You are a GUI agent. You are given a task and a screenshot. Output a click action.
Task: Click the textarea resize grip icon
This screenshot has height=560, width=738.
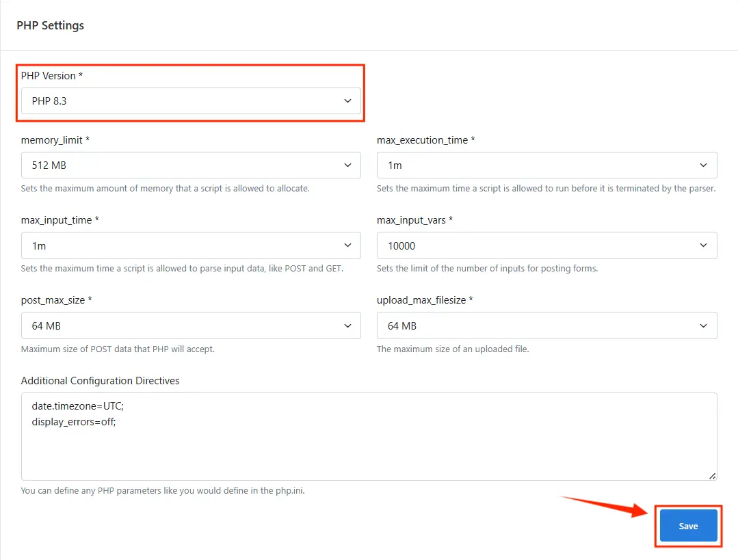pyautogui.click(x=713, y=475)
